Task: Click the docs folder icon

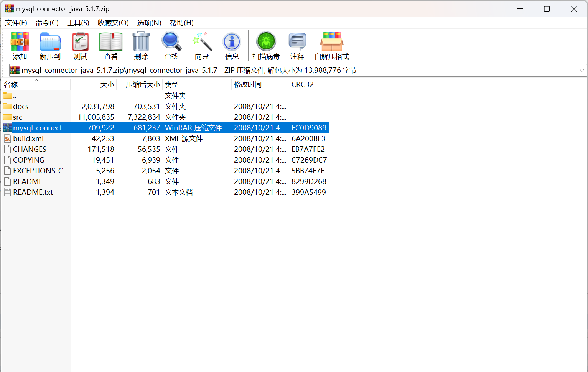Action: click(x=8, y=106)
